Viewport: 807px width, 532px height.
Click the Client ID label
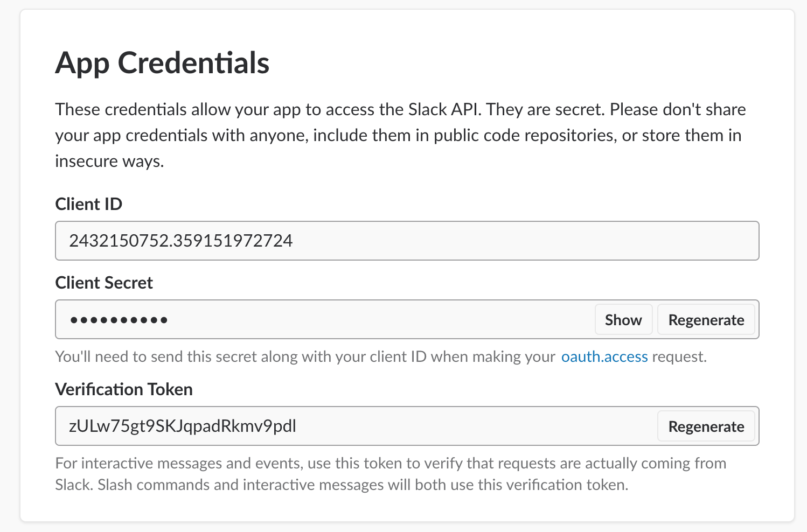(89, 205)
